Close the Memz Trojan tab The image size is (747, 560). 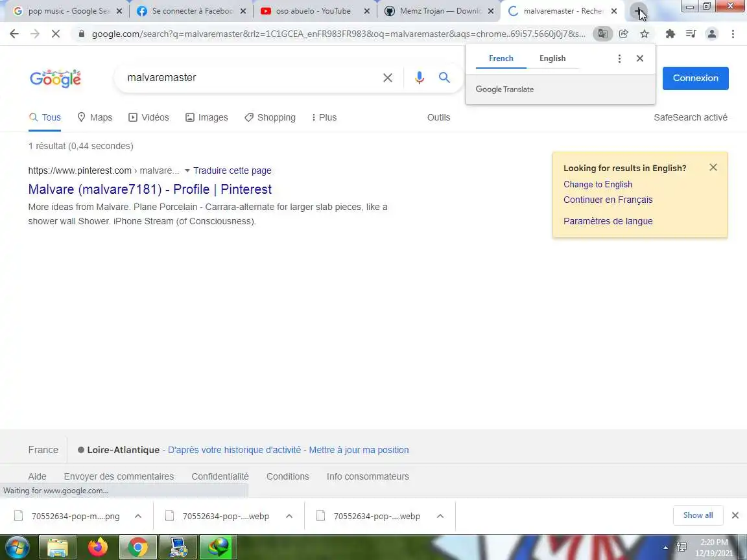point(491,11)
